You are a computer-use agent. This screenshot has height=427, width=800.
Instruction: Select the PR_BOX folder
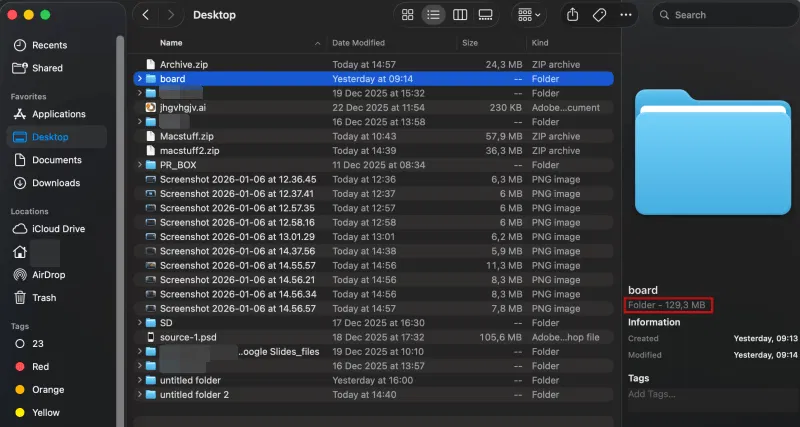point(373,165)
